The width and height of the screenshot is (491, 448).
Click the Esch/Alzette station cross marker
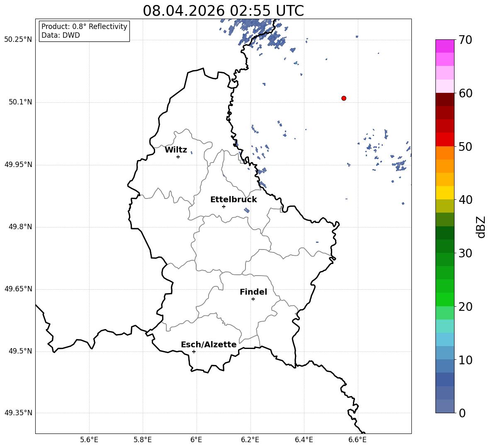click(x=194, y=351)
